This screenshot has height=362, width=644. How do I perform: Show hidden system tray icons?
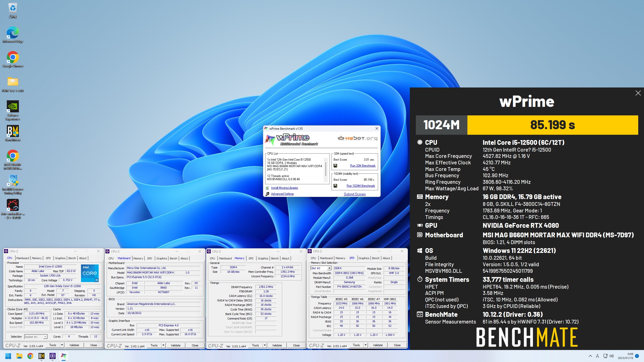pyautogui.click(x=590, y=356)
